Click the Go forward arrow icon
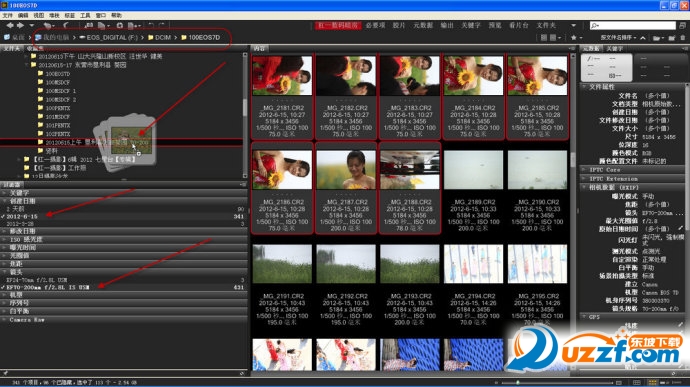Image resolution: width=690 pixels, height=387 pixels. coord(20,26)
